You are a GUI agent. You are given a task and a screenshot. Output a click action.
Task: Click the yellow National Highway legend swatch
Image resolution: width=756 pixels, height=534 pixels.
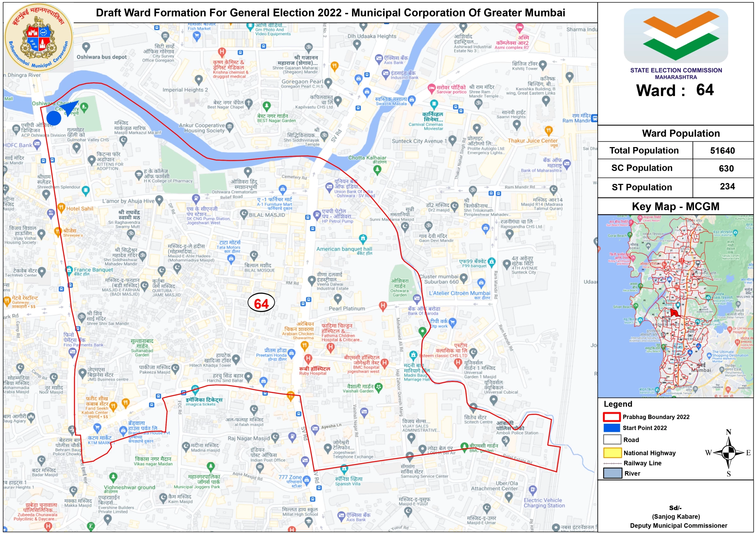point(612,453)
